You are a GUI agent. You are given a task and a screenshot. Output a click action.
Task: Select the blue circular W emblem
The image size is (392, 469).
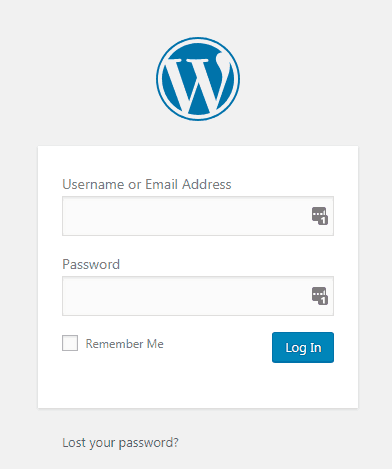click(x=198, y=79)
